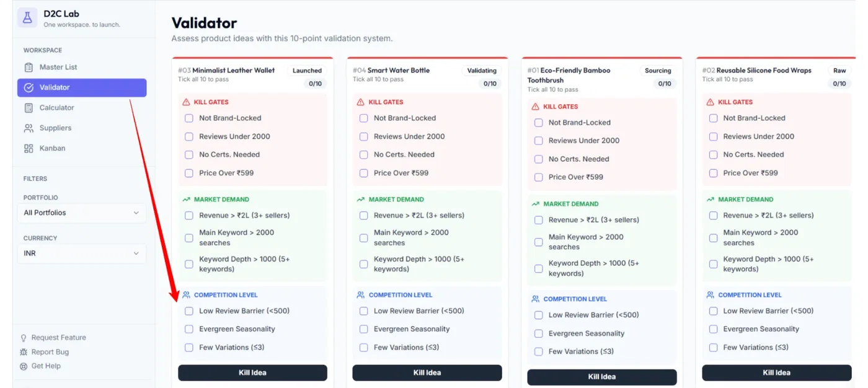Screen dimensions: 868x388
Task: Click the Get Help lifebuoy icon
Action: (x=24, y=366)
